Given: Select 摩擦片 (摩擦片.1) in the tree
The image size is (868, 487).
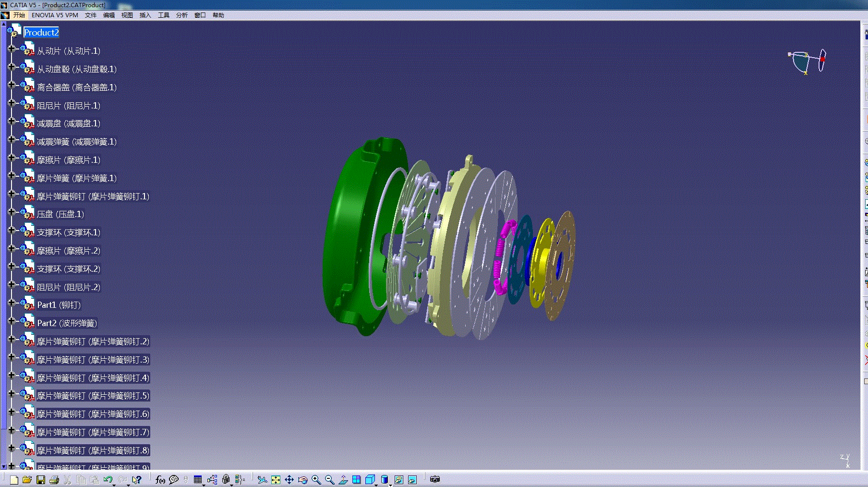Looking at the screenshot, I should tap(69, 160).
